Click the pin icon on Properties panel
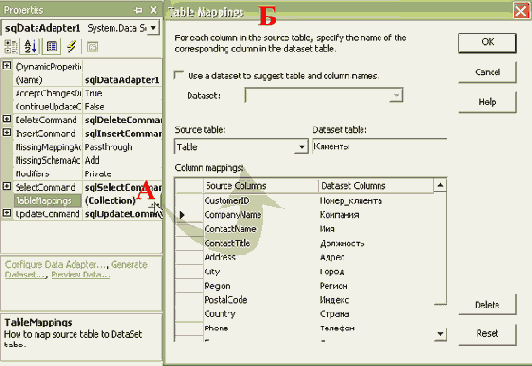 (x=138, y=11)
